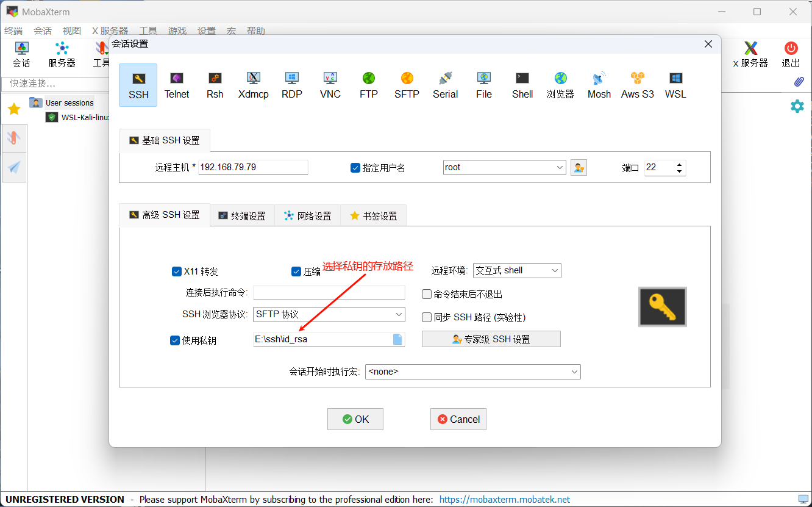Viewport: 812px width, 507px height.
Task: Click the WSL session icon
Action: [675, 85]
